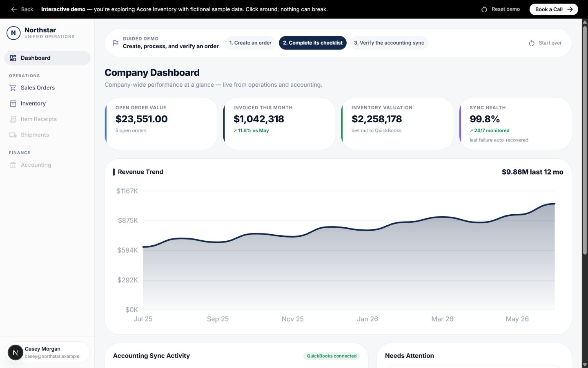Select step 1 Create an order
This screenshot has width=588, height=368.
250,43
